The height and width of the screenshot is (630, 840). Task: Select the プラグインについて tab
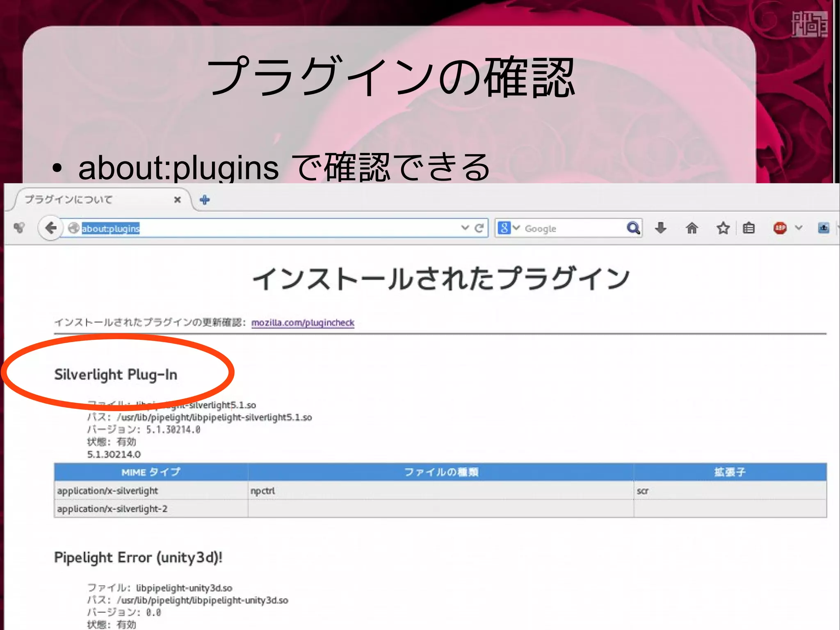tap(82, 200)
